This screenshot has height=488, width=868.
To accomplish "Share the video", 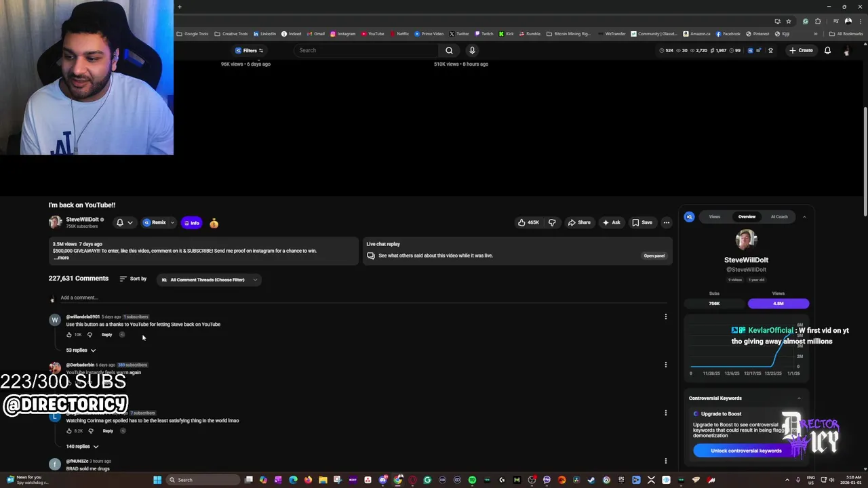I will pos(579,222).
